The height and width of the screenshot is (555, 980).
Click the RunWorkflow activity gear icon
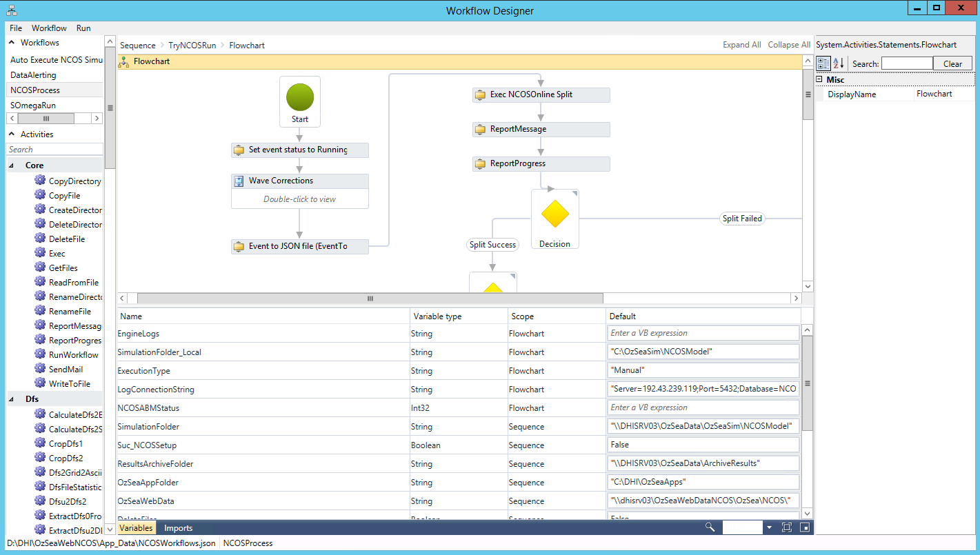coord(40,354)
